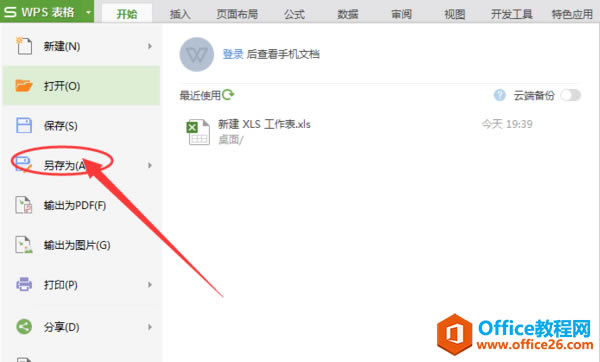Open the 开发工具 tab

pos(512,14)
